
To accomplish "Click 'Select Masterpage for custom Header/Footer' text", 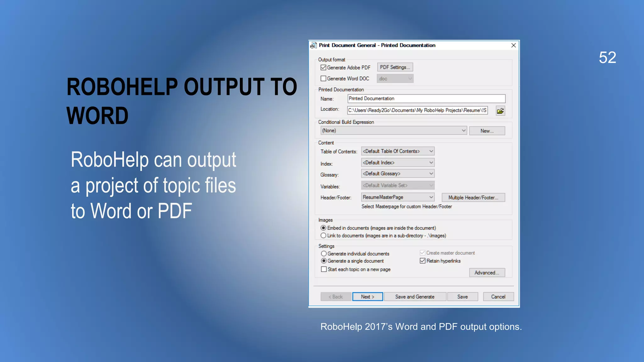I will click(x=407, y=206).
